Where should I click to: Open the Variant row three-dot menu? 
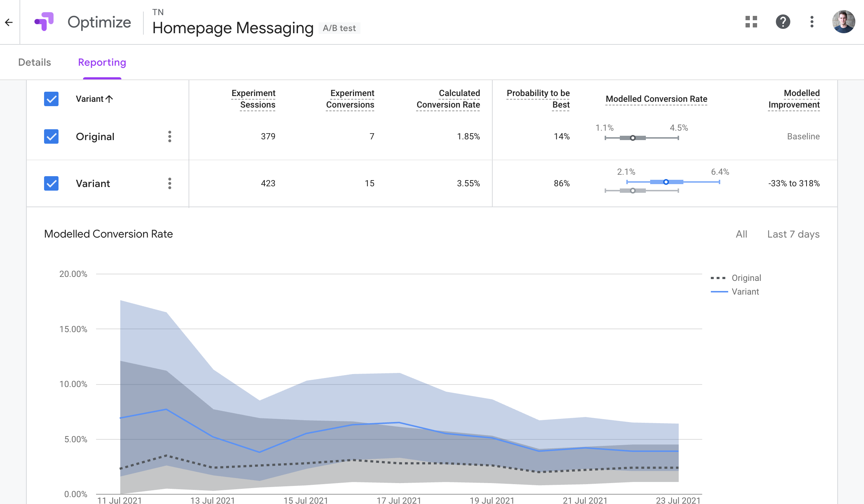pyautogui.click(x=169, y=183)
